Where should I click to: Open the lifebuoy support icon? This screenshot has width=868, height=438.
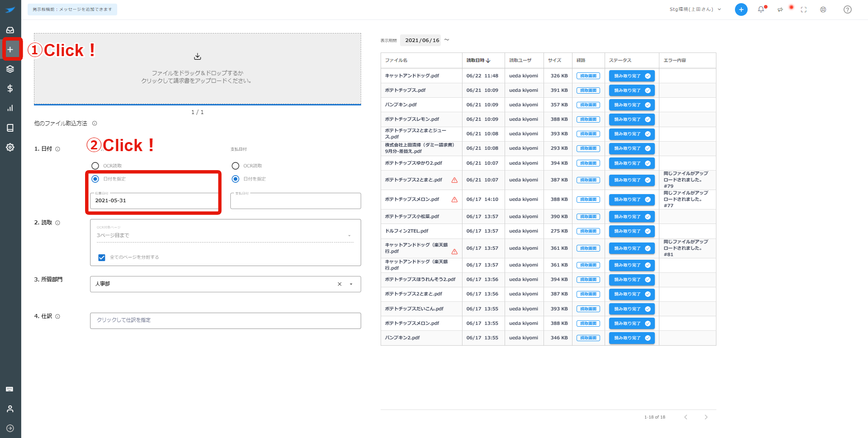click(x=823, y=10)
